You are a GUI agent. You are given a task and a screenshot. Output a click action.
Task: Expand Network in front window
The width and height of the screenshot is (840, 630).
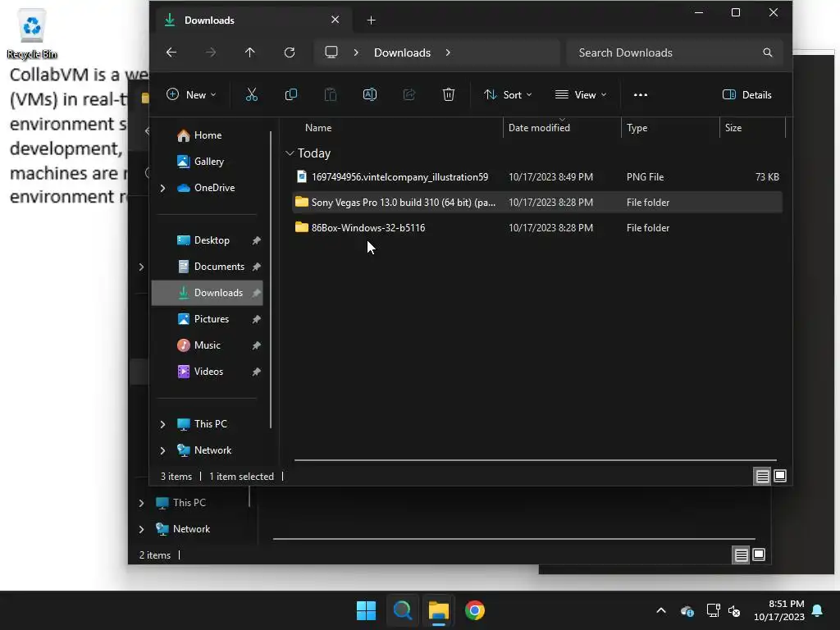tap(163, 450)
